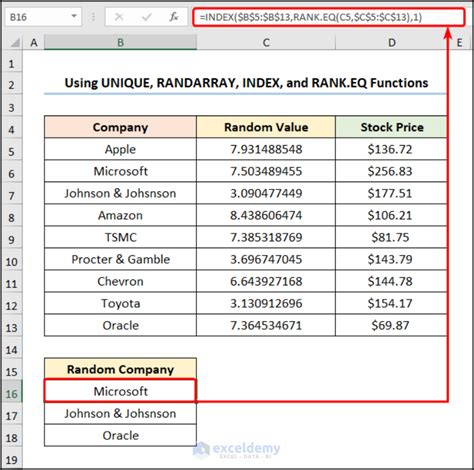Select stock price $143.79
The height and width of the screenshot is (470, 474).
391,259
